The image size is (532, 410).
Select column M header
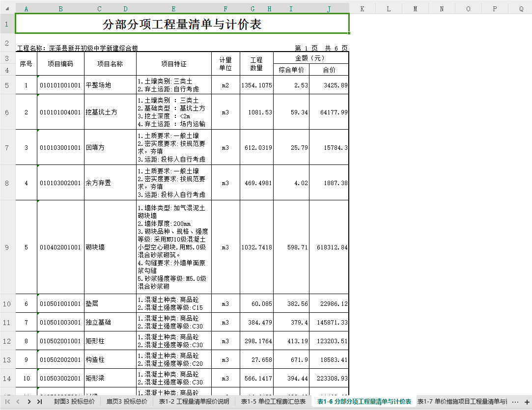pos(415,9)
